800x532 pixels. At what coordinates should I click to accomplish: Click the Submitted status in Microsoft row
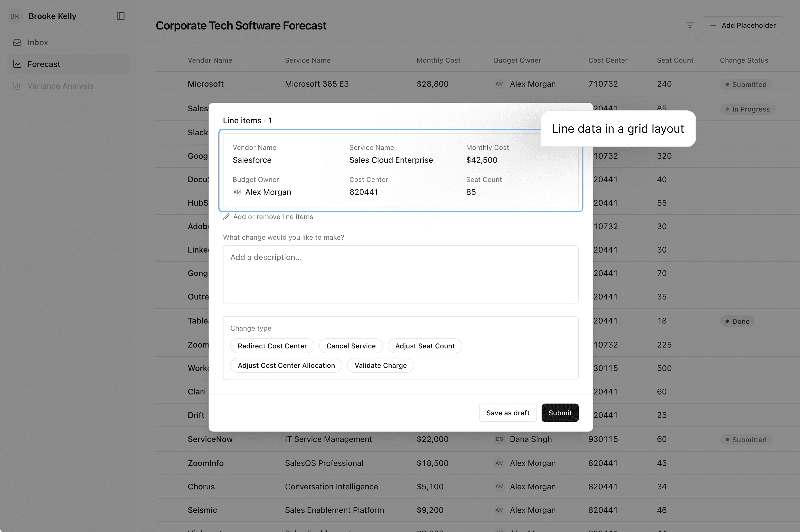pyautogui.click(x=746, y=84)
